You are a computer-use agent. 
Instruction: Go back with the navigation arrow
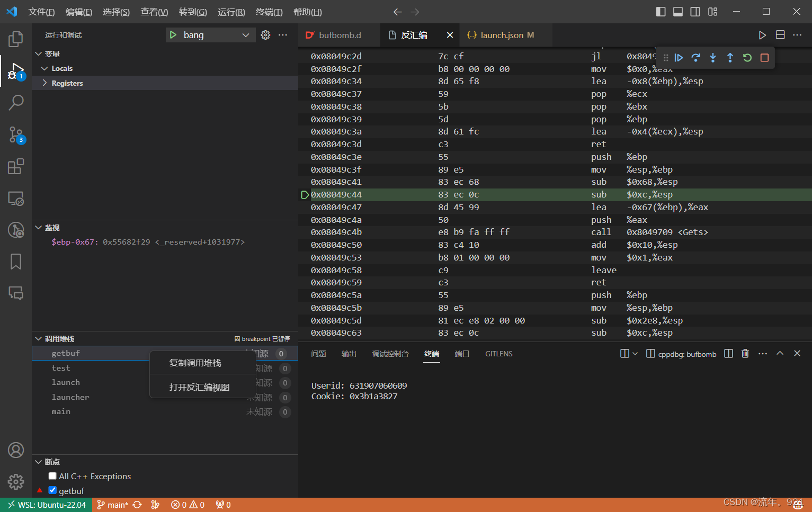click(x=398, y=12)
